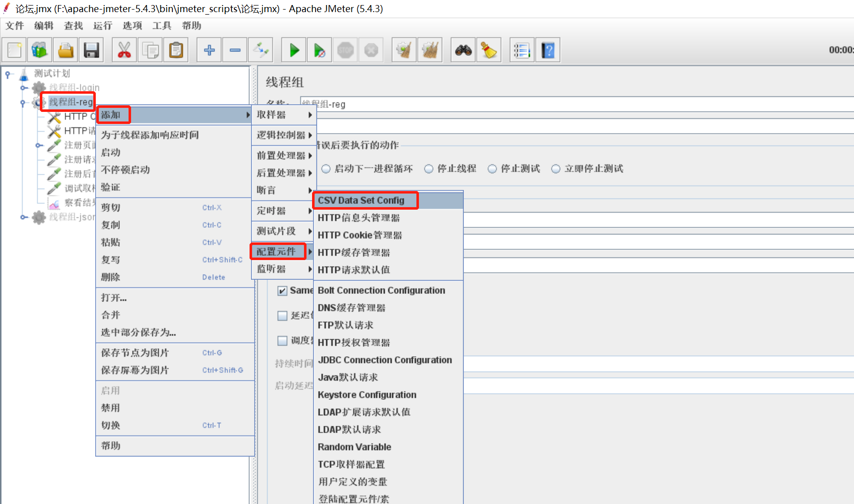Click gear icon of 线程组-login
Image resolution: width=854 pixels, height=504 pixels.
[x=39, y=88]
